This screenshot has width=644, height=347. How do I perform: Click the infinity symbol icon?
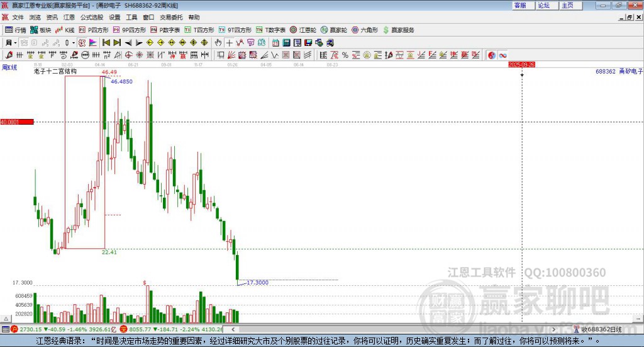502,55
